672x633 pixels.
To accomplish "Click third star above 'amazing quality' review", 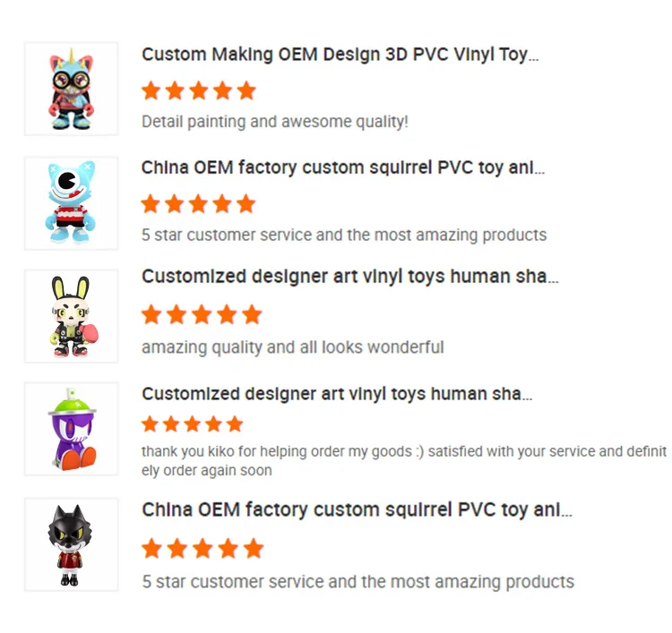I will [202, 315].
